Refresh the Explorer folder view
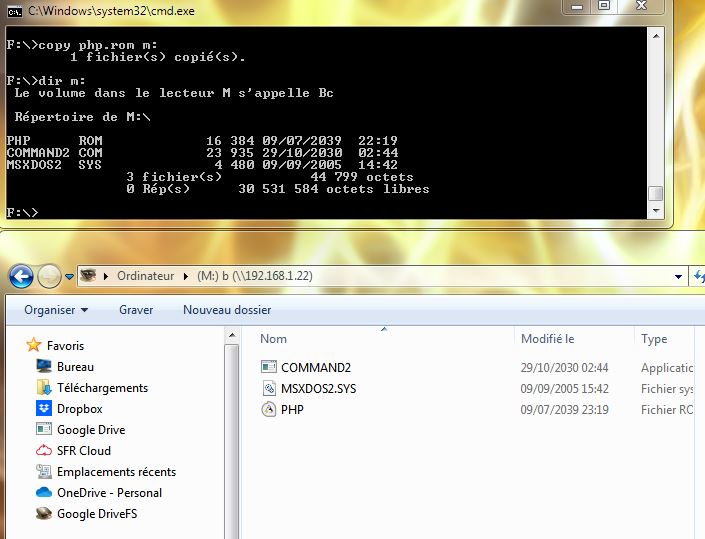The width and height of the screenshot is (705, 539). tap(699, 276)
